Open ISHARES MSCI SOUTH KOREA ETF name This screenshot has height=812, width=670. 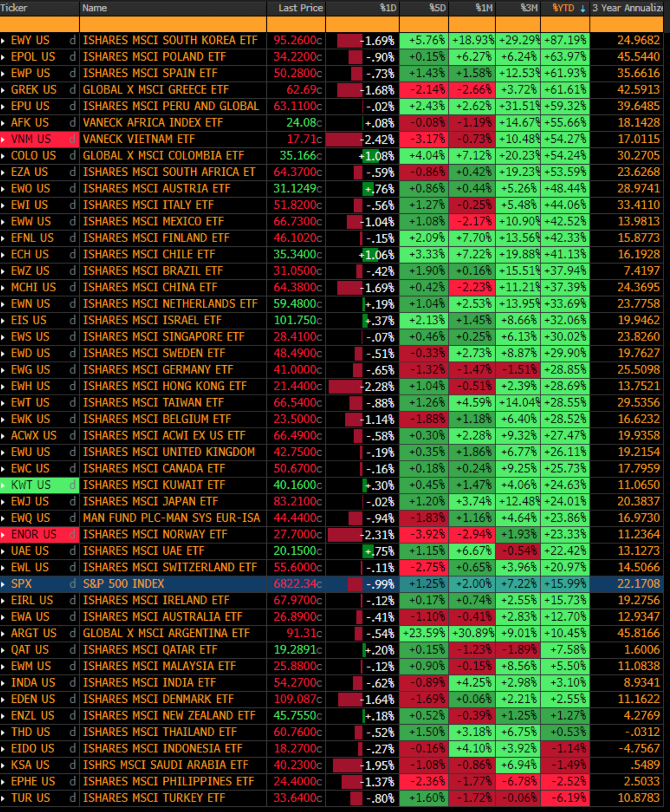pos(170,40)
